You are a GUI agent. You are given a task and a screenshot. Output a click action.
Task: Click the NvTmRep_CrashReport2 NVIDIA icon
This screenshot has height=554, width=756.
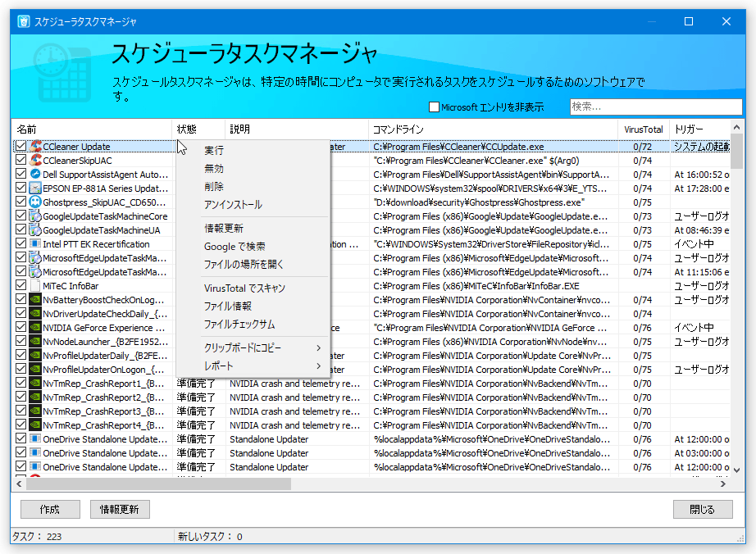35,397
